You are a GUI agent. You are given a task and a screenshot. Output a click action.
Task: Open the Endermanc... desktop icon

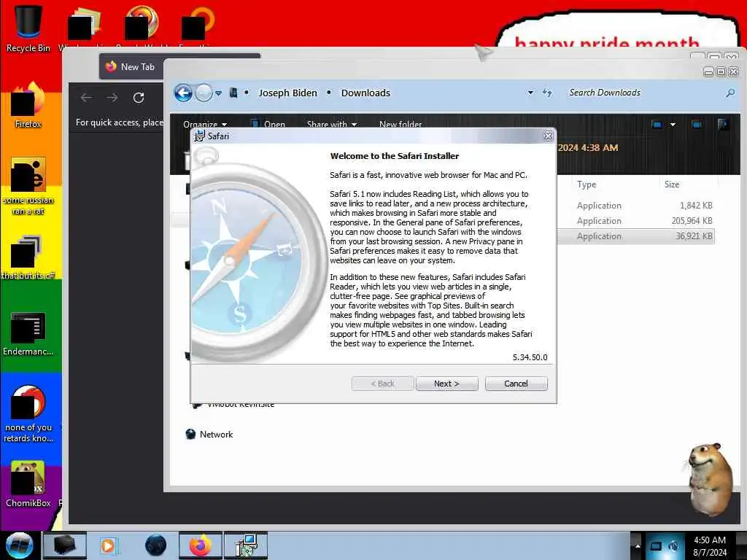point(28,333)
